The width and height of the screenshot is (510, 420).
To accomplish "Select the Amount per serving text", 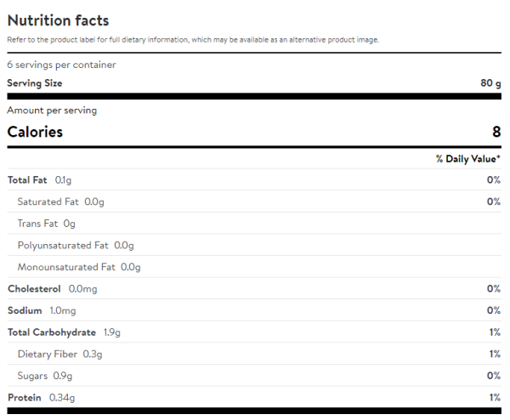I will pyautogui.click(x=52, y=111).
